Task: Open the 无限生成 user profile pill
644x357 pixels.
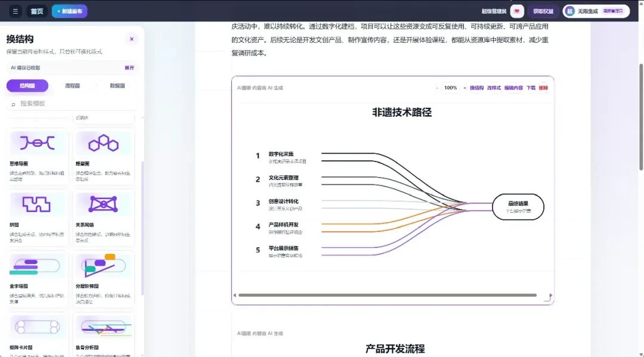Action: [596, 11]
